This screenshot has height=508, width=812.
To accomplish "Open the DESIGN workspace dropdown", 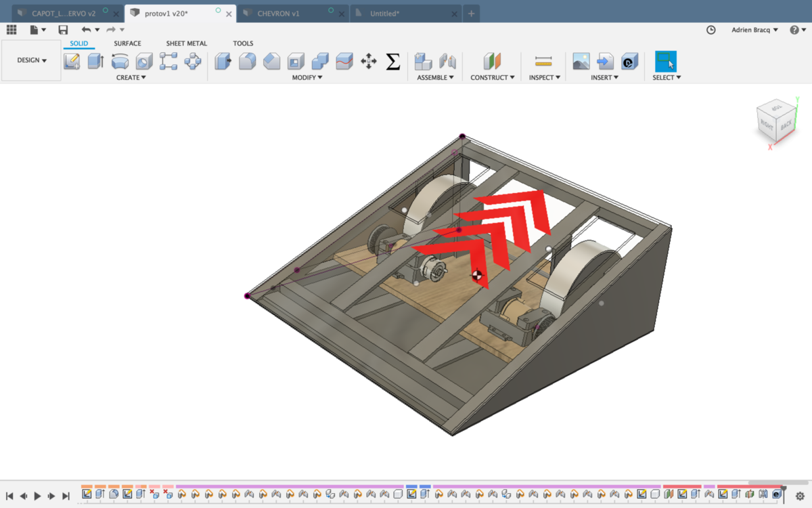I will point(32,60).
